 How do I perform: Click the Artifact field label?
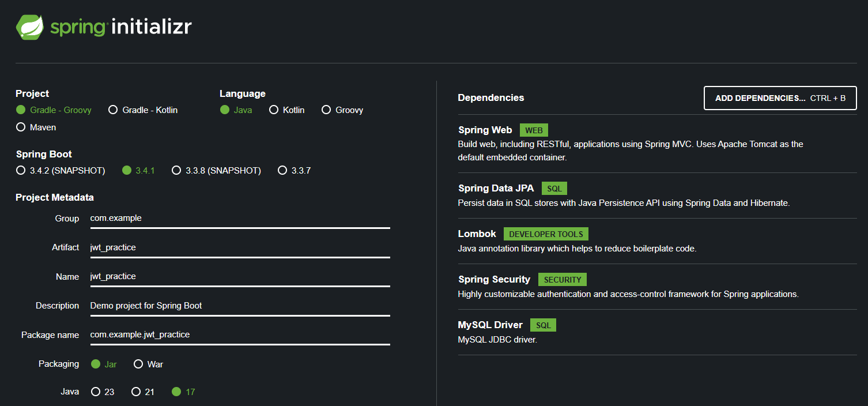click(65, 247)
